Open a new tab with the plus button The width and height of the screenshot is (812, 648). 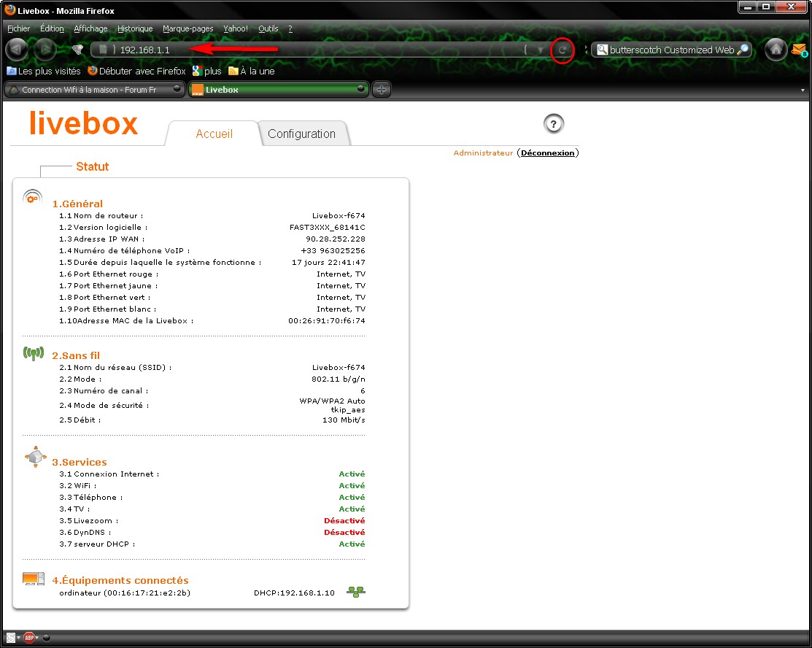(x=381, y=90)
